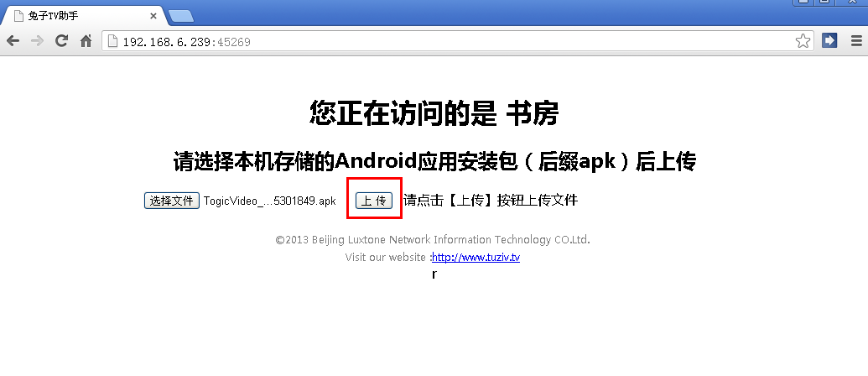
Task: Click the blue arrow extension icon
Action: (829, 40)
